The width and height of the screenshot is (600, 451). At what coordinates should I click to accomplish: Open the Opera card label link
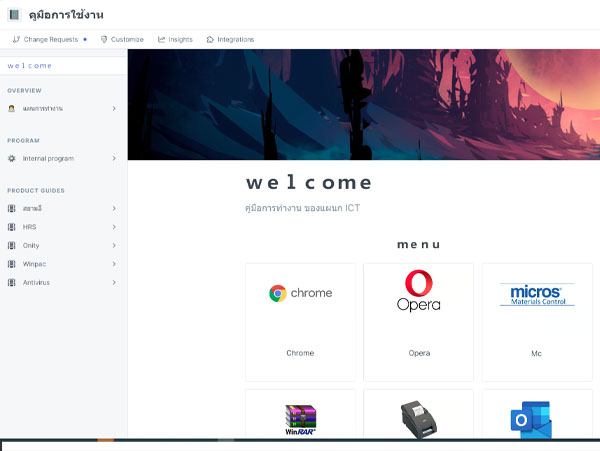click(419, 353)
